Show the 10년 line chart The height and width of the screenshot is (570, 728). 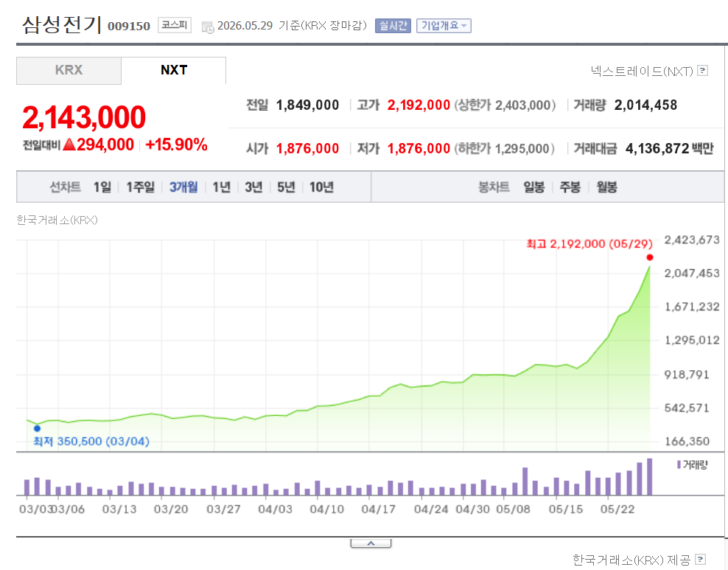pos(321,187)
